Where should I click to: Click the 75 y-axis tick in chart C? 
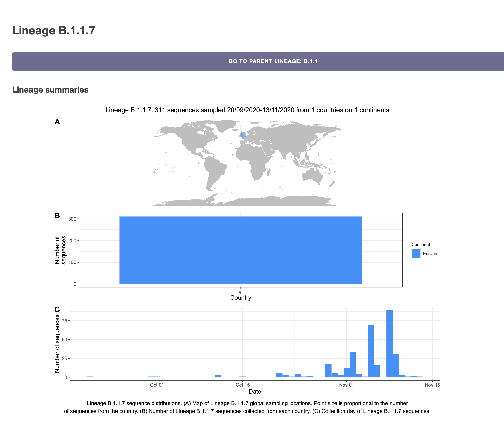click(65, 321)
